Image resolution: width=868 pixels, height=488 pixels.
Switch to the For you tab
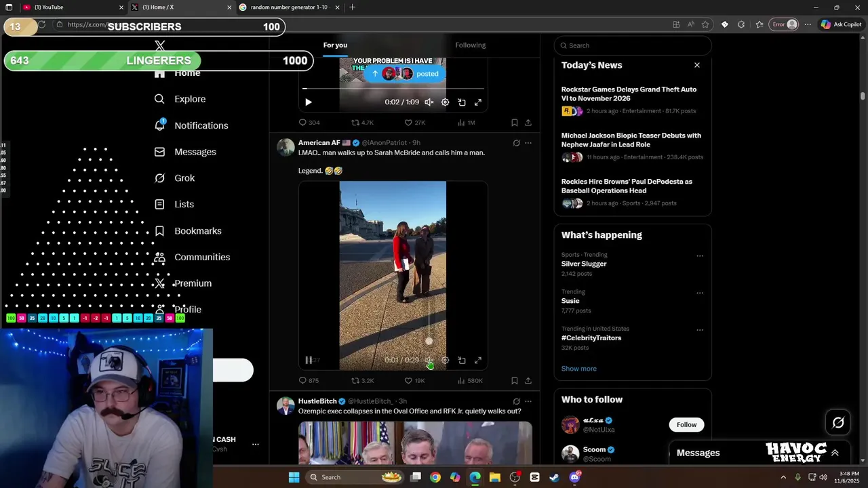point(335,45)
